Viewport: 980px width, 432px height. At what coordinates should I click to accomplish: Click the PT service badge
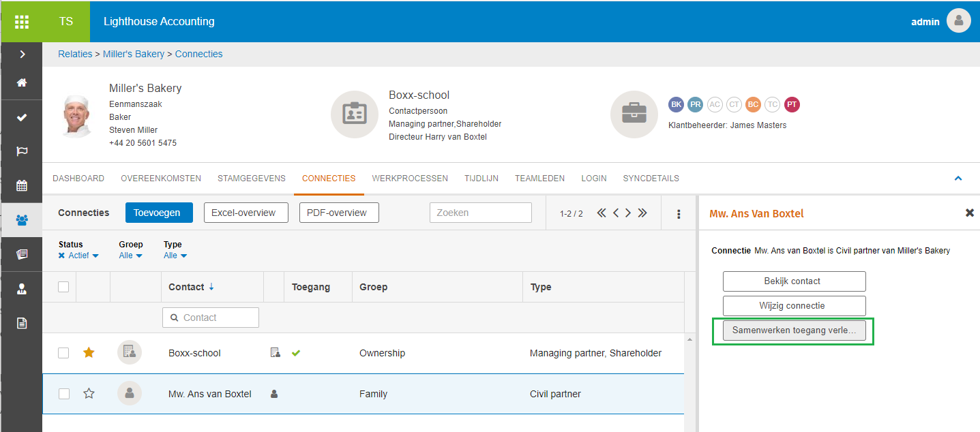click(x=791, y=104)
